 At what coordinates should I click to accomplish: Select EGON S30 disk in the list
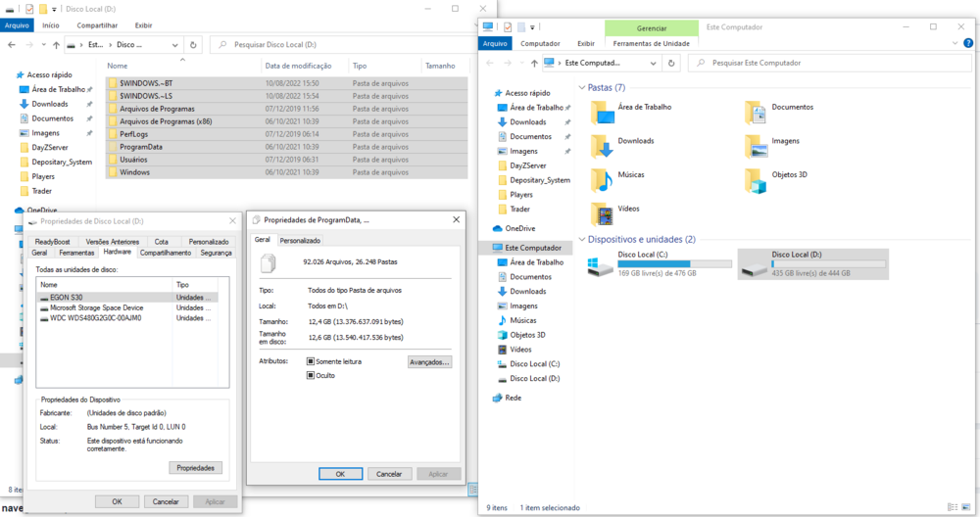69,297
